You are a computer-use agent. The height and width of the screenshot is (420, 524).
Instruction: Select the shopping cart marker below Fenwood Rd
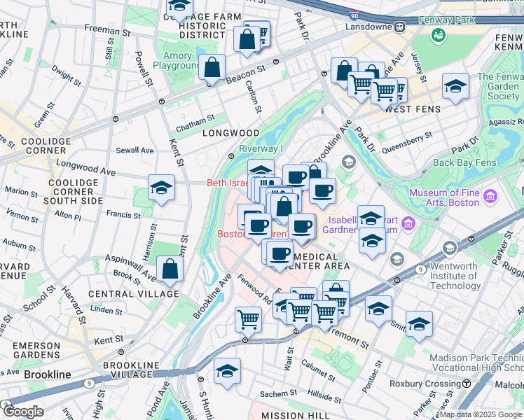tap(248, 321)
